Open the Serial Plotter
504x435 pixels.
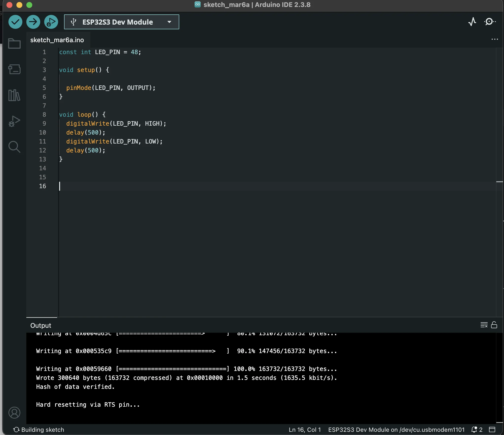(x=472, y=22)
